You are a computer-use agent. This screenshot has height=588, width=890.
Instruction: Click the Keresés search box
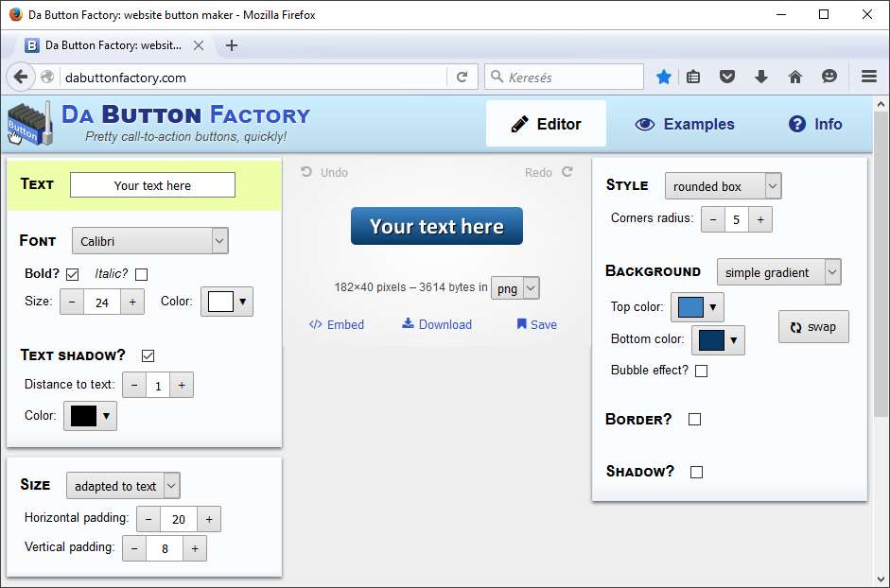[x=565, y=77]
